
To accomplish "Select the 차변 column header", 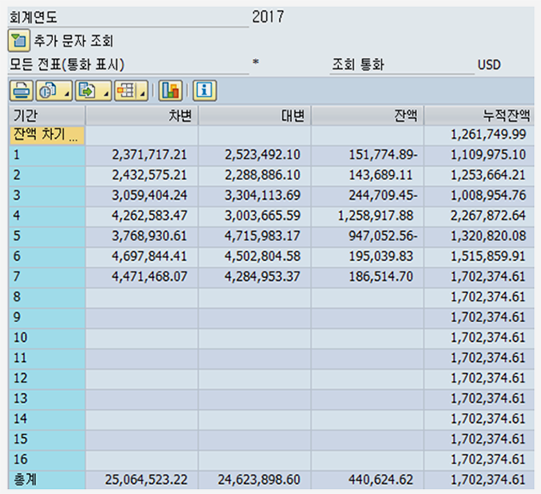I will [142, 116].
